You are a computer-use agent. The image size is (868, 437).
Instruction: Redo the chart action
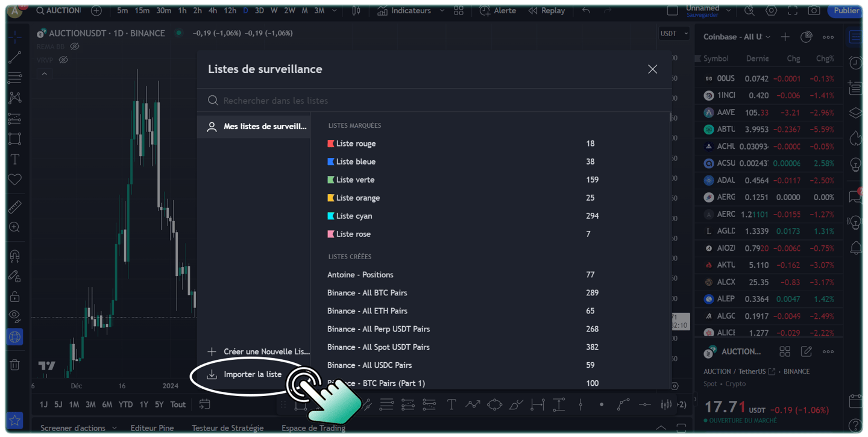[x=608, y=11]
